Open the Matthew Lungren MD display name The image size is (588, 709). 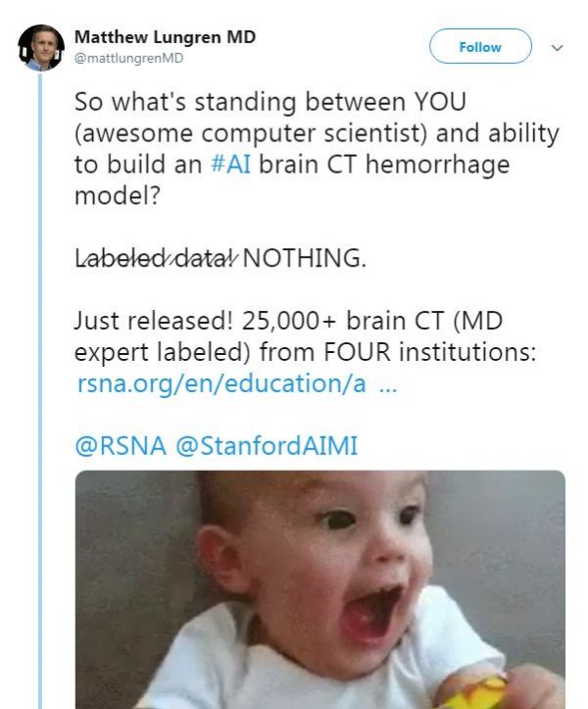(165, 37)
